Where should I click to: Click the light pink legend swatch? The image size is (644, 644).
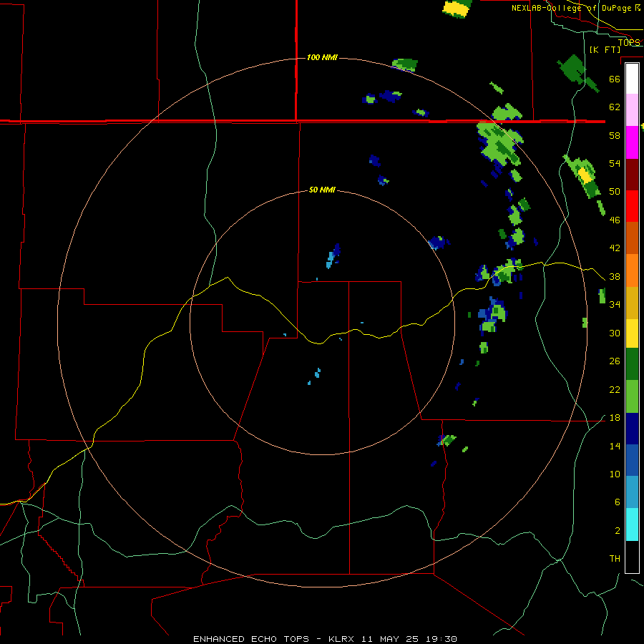632,110
